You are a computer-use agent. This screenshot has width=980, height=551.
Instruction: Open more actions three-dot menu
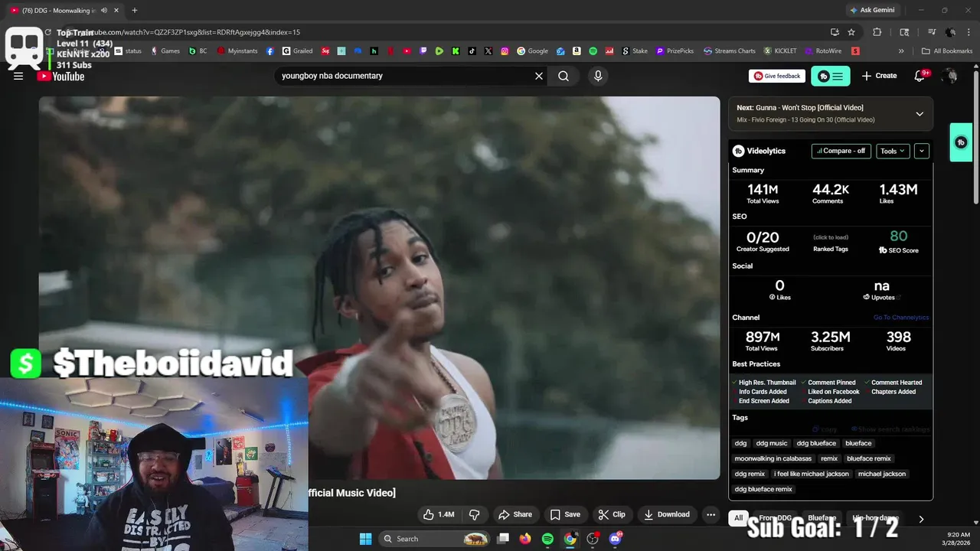pyautogui.click(x=710, y=514)
